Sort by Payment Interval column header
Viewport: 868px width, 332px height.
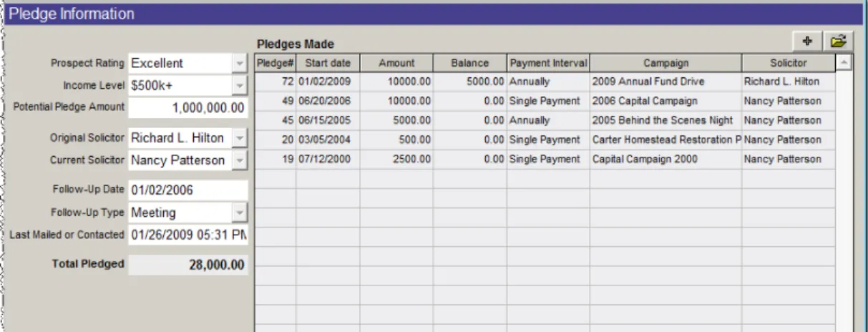[x=548, y=63]
